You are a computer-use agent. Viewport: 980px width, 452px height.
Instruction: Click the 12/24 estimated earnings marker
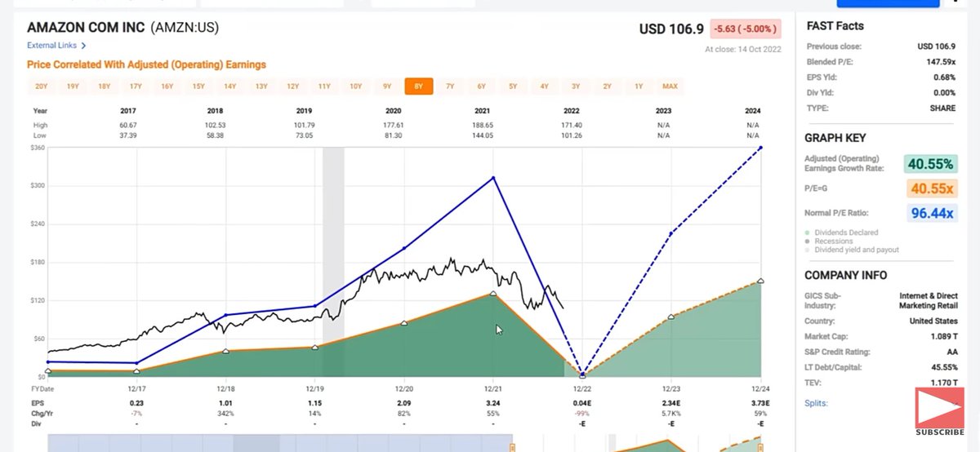point(760,281)
